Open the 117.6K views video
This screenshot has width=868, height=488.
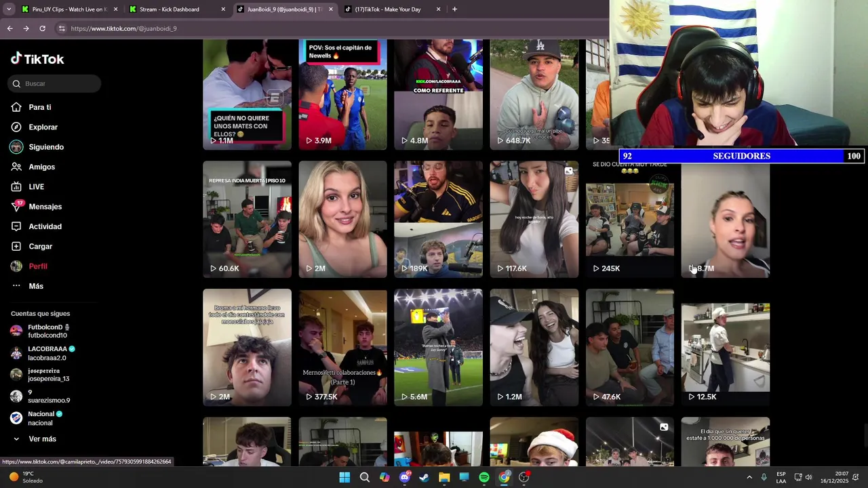click(x=534, y=220)
